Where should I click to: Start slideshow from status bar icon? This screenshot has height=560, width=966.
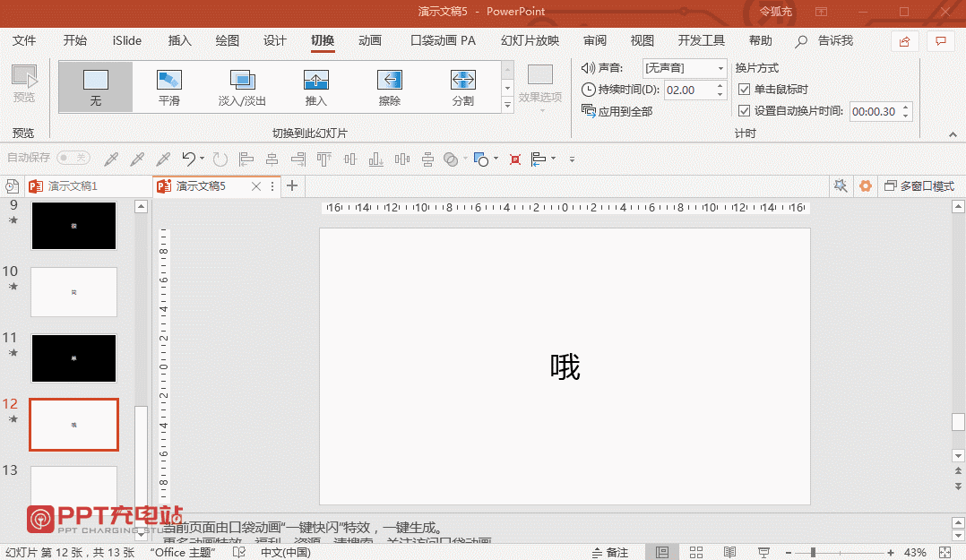[x=763, y=553]
